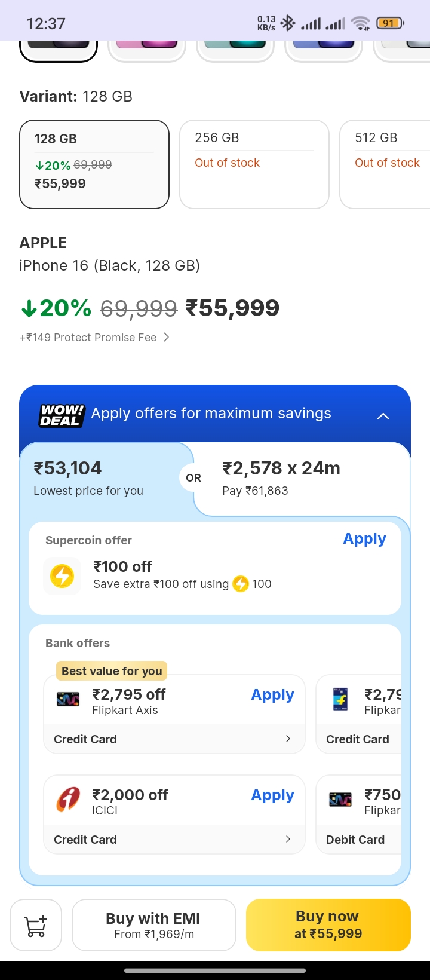Add the iPhone to cart
This screenshot has height=980, width=430.
36,925
